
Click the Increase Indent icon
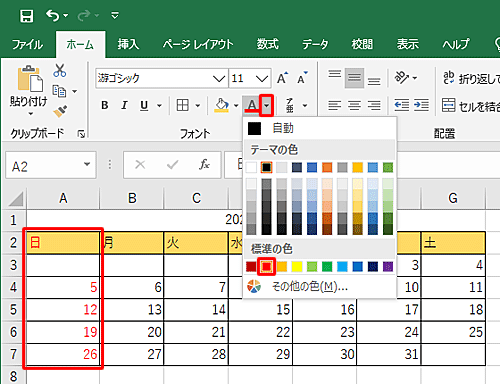point(421,105)
